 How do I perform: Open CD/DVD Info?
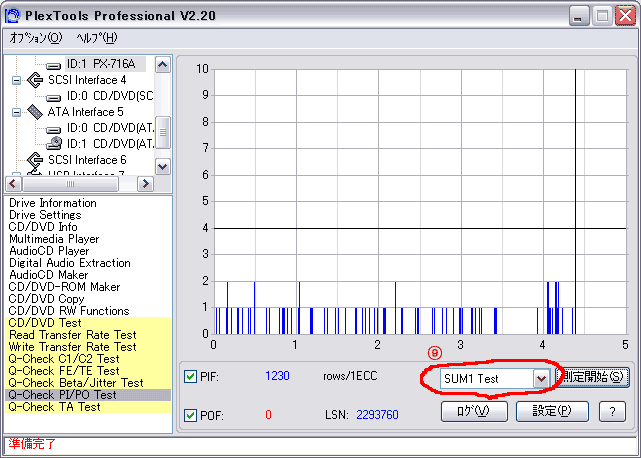tap(43, 227)
